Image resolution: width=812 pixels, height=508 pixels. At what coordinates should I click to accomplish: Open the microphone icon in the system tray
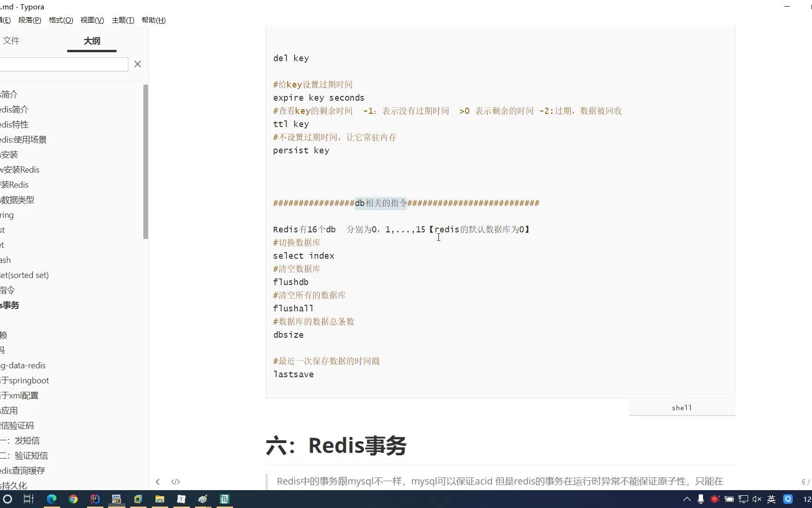point(701,499)
